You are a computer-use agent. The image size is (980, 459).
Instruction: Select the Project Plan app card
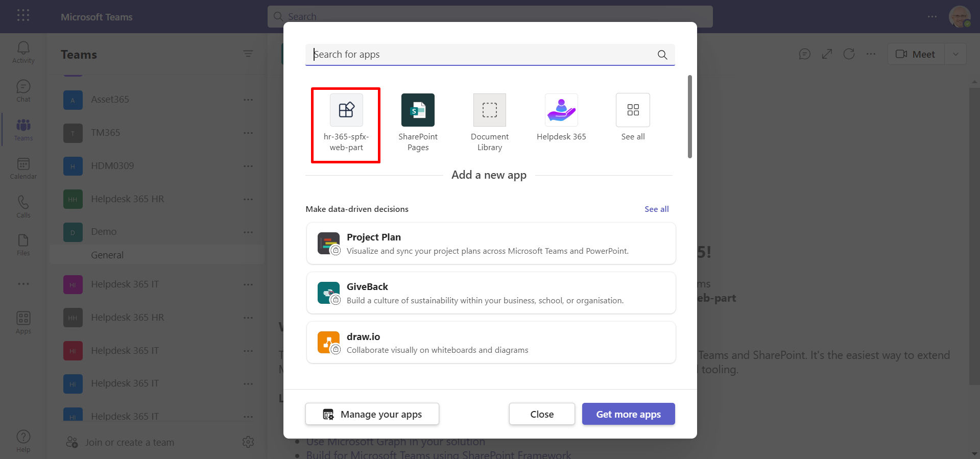click(491, 244)
